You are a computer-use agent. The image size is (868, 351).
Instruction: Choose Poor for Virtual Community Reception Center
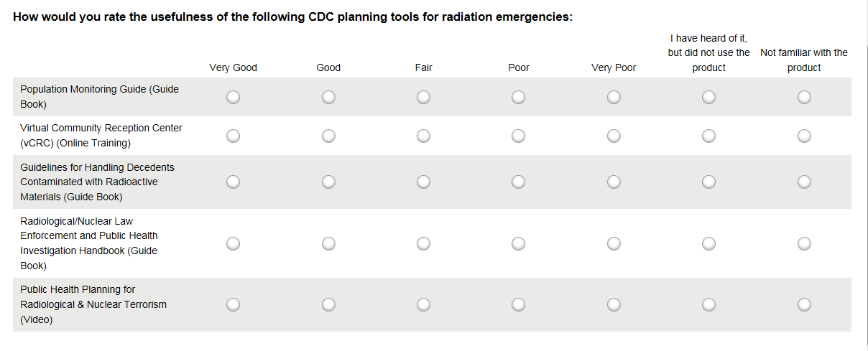519,136
